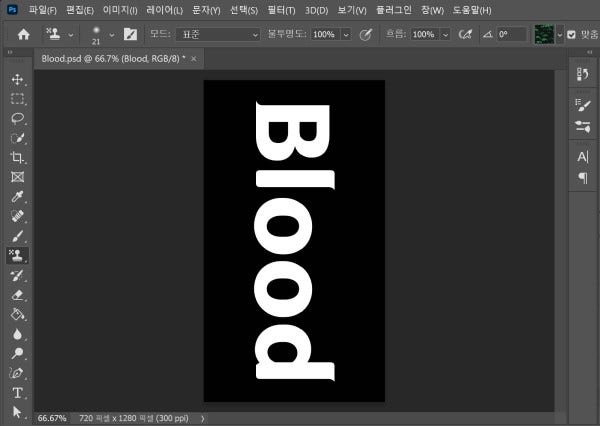The image size is (600, 426).
Task: Select the Horizontal Type tool
Action: tap(17, 393)
